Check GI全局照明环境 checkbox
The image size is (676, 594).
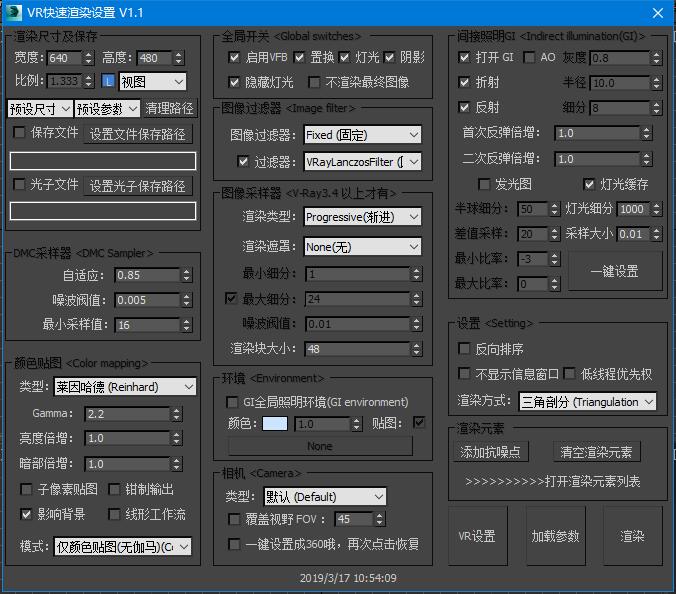232,402
